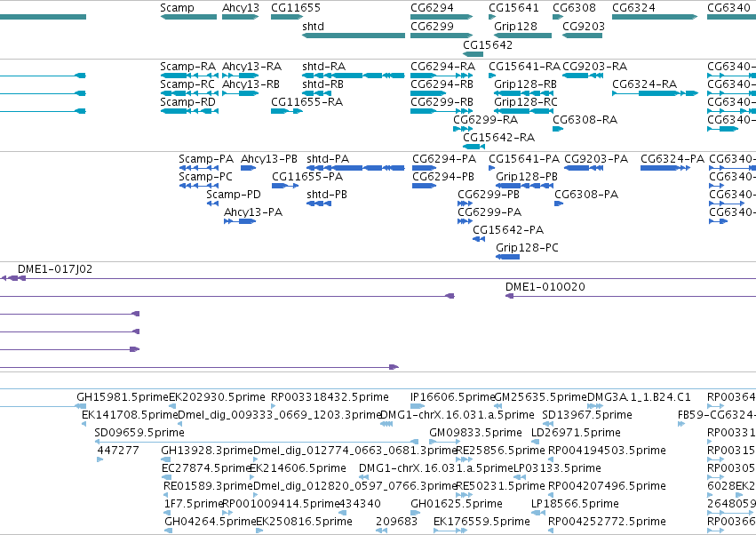Select protein Grip128-PB
The height and width of the screenshot is (535, 756).
[524, 187]
